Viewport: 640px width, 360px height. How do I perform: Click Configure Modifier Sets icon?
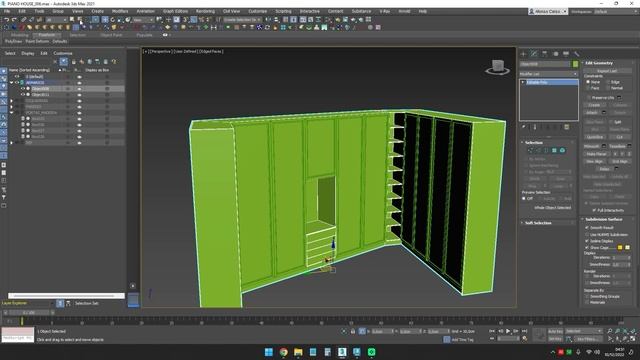click(567, 127)
